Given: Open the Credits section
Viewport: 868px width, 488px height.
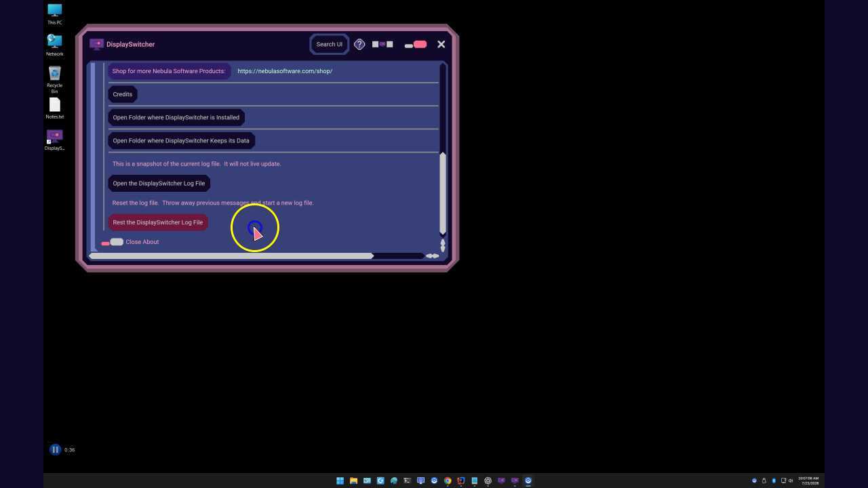Looking at the screenshot, I should point(123,94).
